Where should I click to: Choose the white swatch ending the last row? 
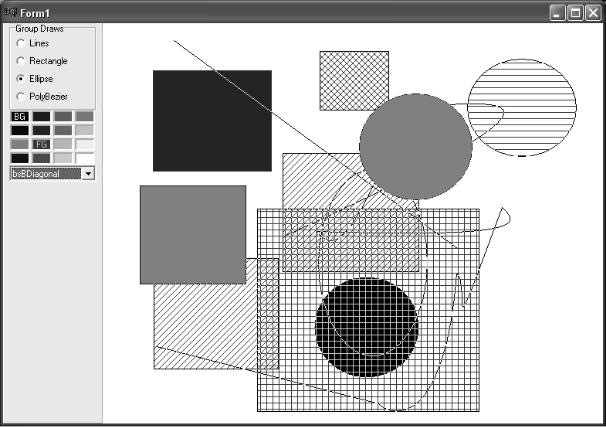[85, 158]
